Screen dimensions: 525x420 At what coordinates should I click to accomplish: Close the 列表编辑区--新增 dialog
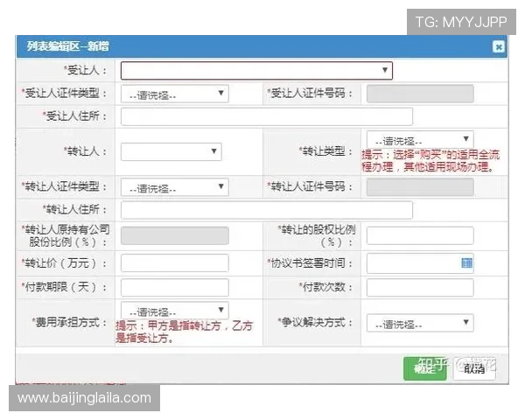click(x=499, y=46)
